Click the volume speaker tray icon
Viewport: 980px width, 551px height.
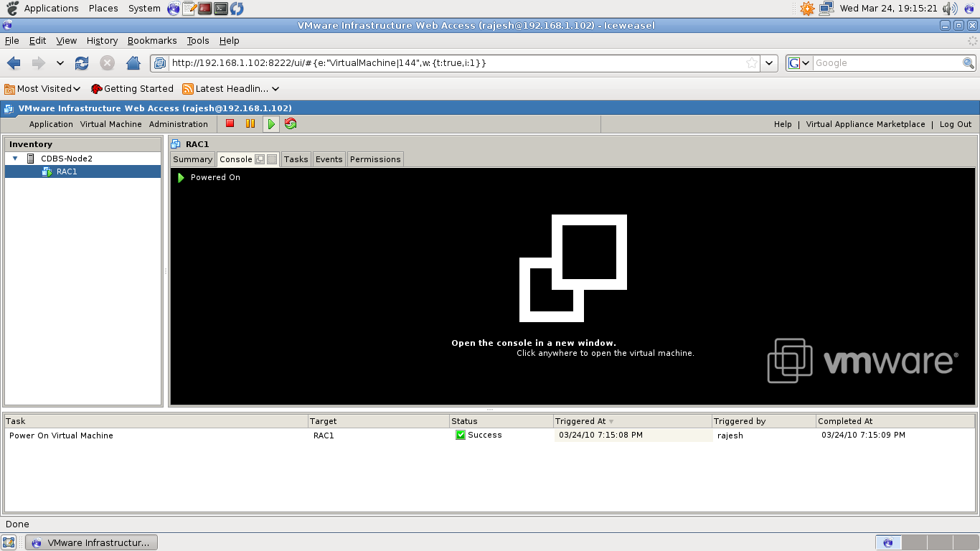pos(950,9)
